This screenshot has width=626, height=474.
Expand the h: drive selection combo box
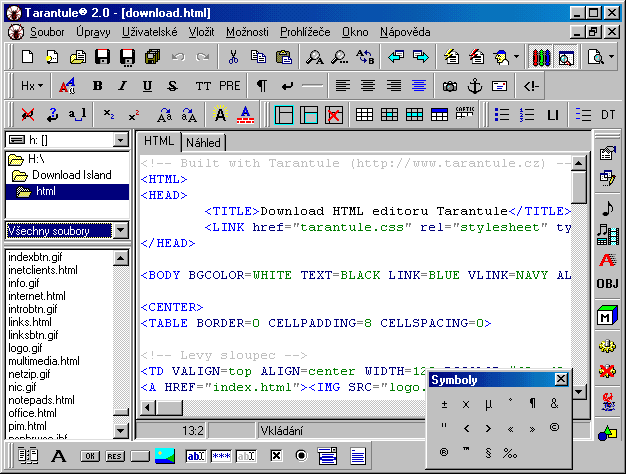120,140
